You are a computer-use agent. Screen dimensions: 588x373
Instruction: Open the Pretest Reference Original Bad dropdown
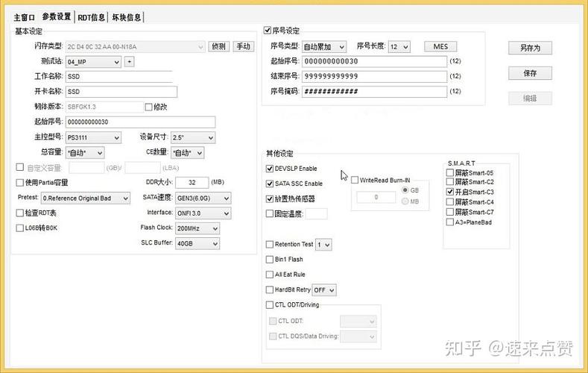pos(86,198)
